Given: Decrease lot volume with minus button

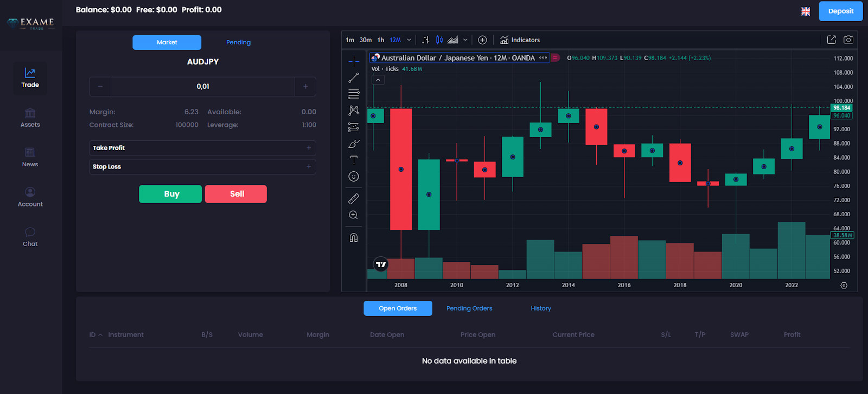Looking at the screenshot, I should tap(100, 87).
